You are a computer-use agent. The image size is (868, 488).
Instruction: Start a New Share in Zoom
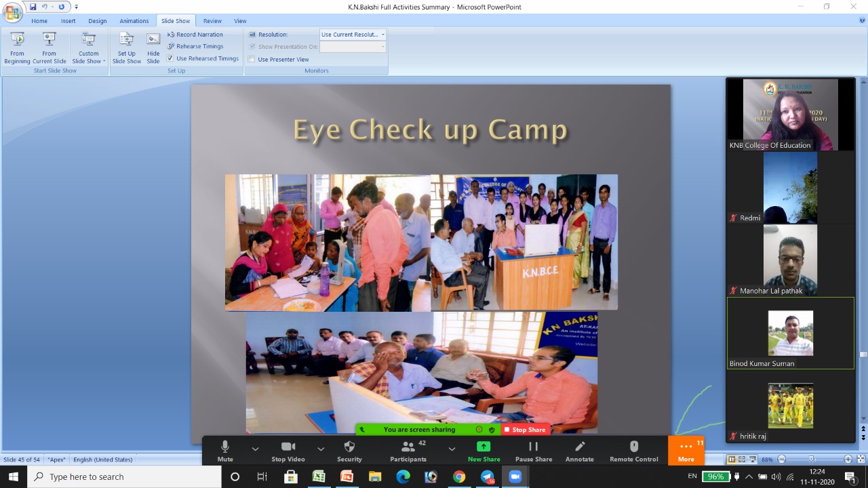(x=484, y=451)
